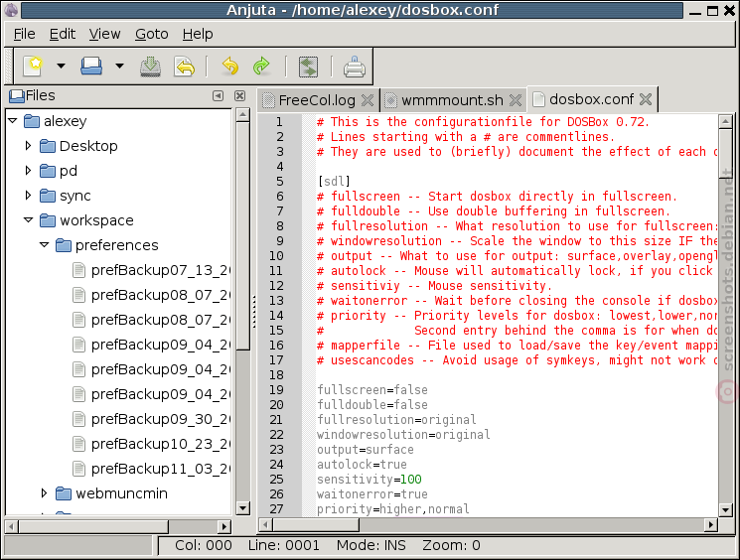
Task: Click the Files panel title icon
Action: click(17, 95)
